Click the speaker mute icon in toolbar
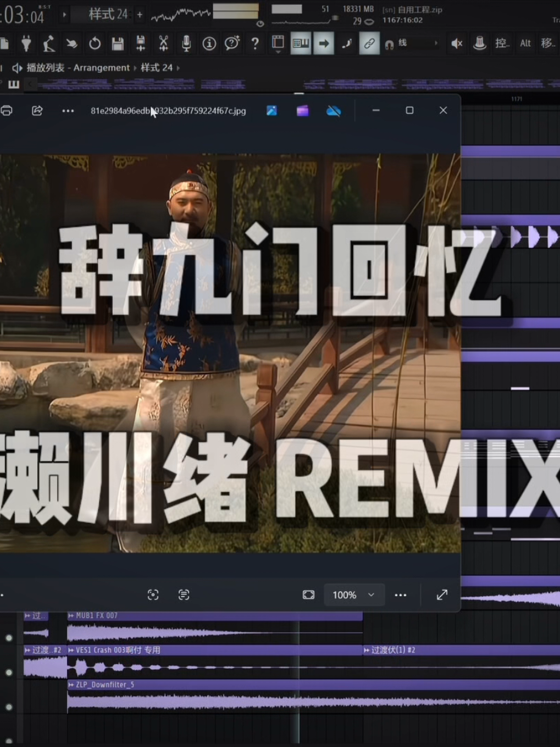The height and width of the screenshot is (747, 560). pyautogui.click(x=456, y=43)
